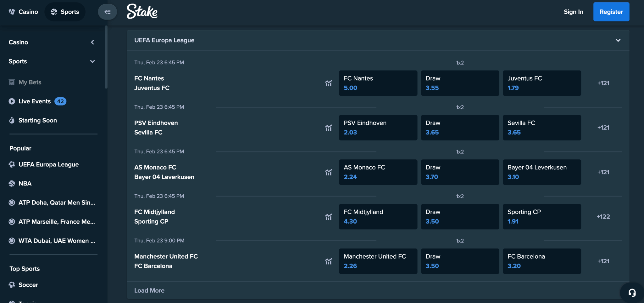Open Manchester United FC vs FC Barcelona match
Viewport: 644px width, 303px height.
166,261
